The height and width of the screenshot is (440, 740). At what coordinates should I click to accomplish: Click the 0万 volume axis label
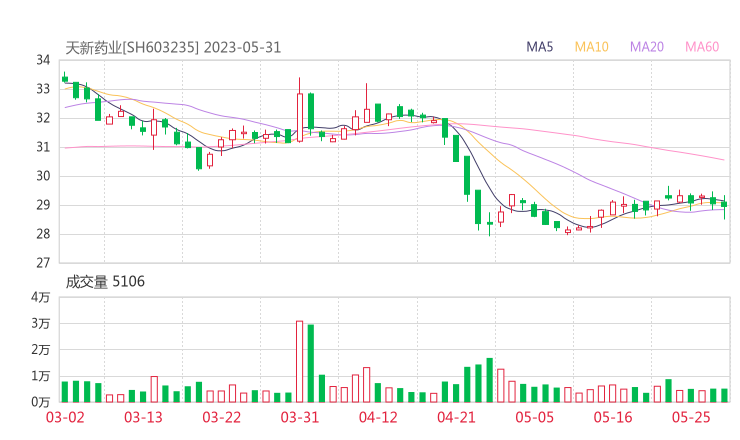(41, 403)
